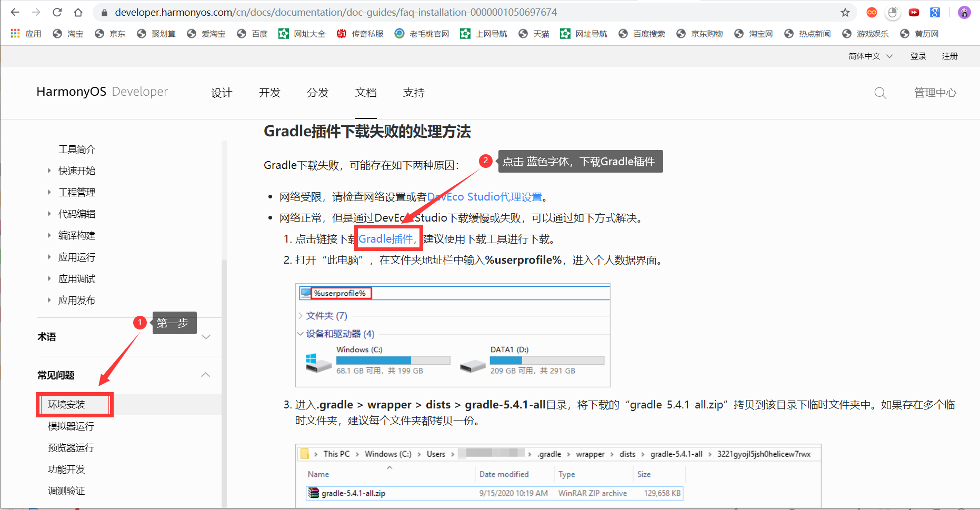Open the 百度 bookmark

coord(252,34)
